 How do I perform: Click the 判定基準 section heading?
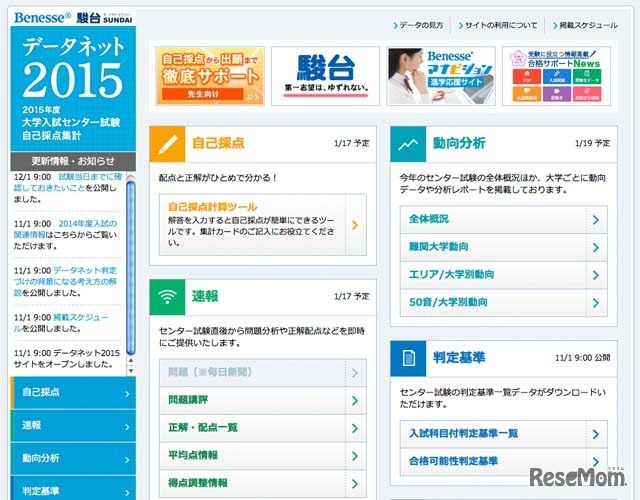(459, 358)
